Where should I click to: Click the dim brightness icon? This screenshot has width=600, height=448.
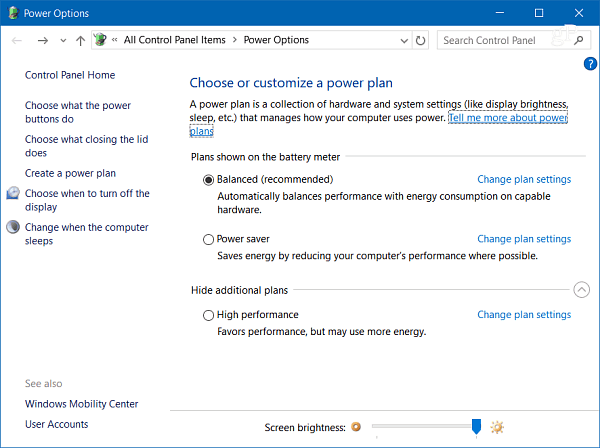356,427
